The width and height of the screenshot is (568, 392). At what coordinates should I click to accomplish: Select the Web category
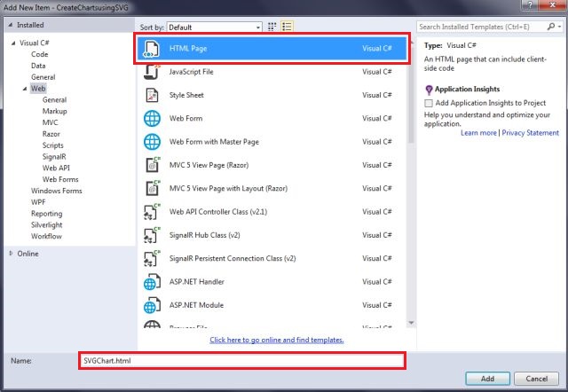pos(38,89)
